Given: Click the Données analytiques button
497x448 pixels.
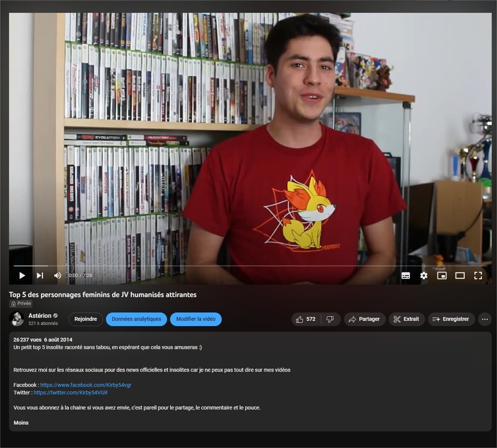Looking at the screenshot, I should tap(136, 319).
